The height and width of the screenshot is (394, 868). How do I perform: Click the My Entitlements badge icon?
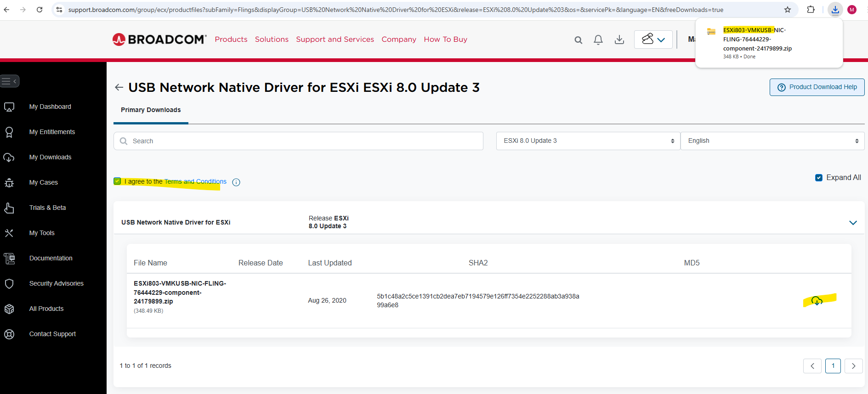point(9,132)
